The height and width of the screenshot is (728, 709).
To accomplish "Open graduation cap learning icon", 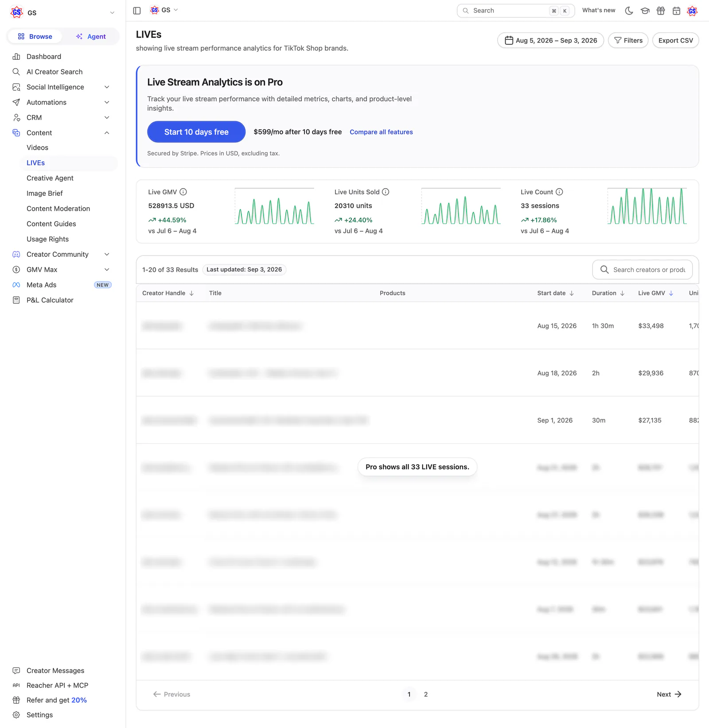I will tap(645, 11).
